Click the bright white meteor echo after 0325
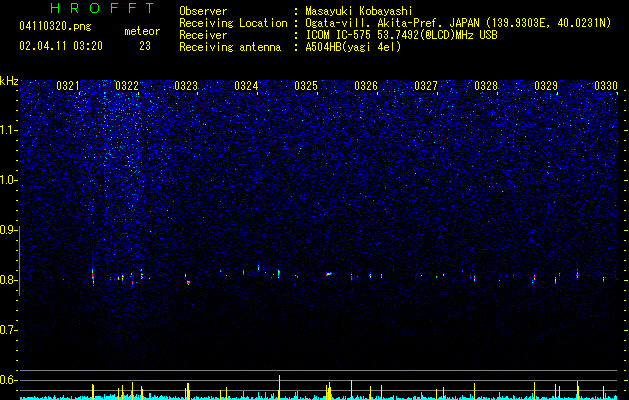Screen dimensions: 629x400 329,274
